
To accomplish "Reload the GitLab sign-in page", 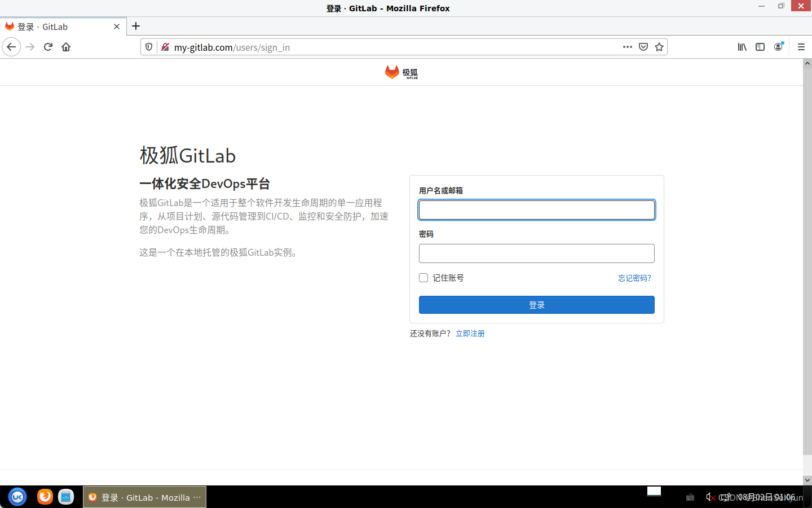I will (48, 47).
